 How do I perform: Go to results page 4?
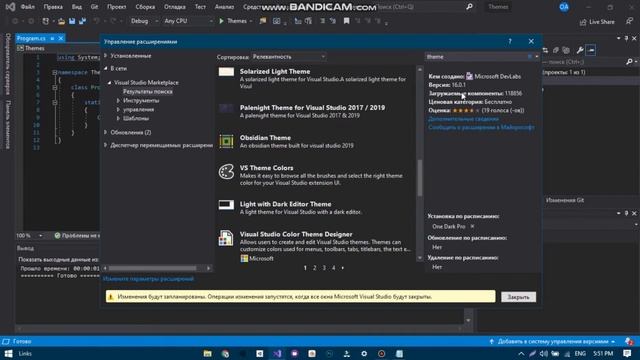(333, 268)
